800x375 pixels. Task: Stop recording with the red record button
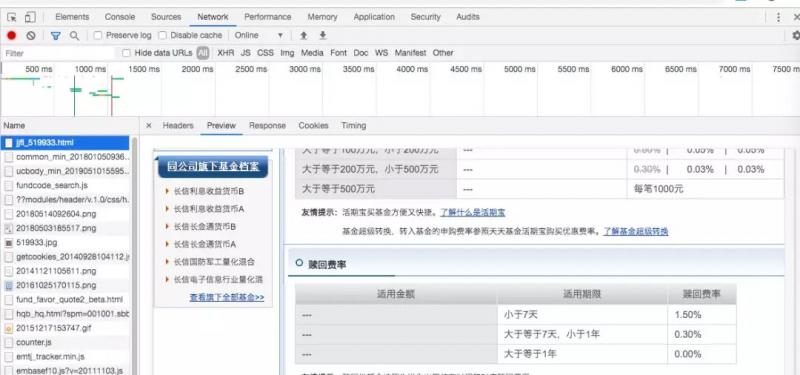pyautogui.click(x=12, y=35)
